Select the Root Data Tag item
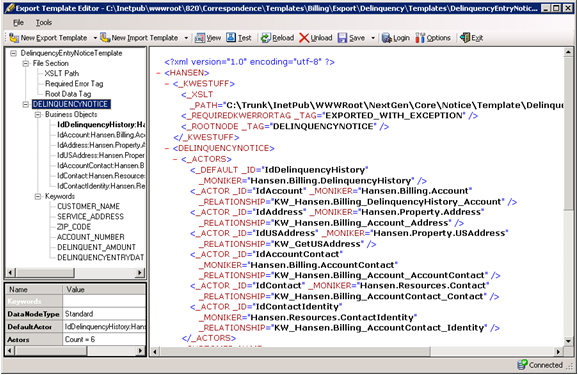 coord(68,94)
